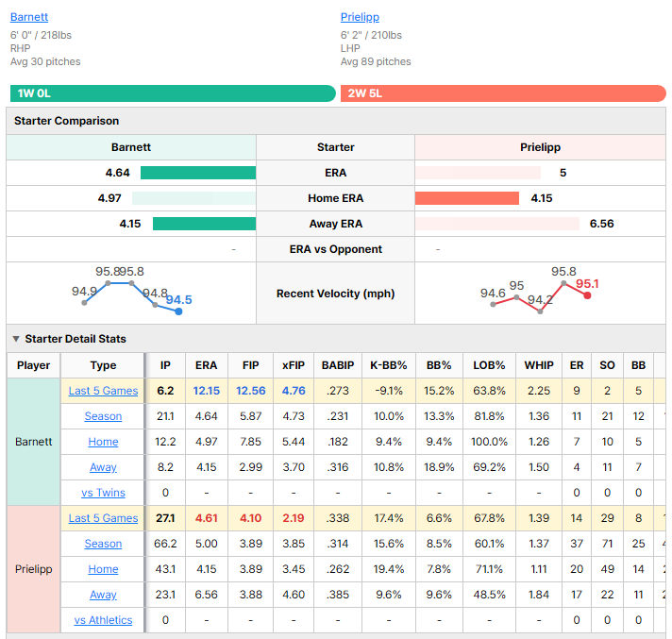Open Barnett's vs Twins link
The width and height of the screenshot is (672, 639).
(103, 493)
